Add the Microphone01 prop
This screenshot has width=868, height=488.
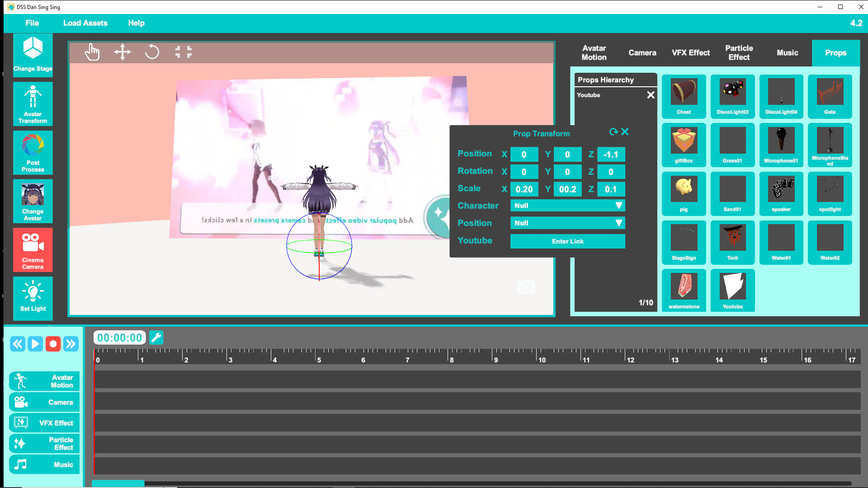pos(781,145)
